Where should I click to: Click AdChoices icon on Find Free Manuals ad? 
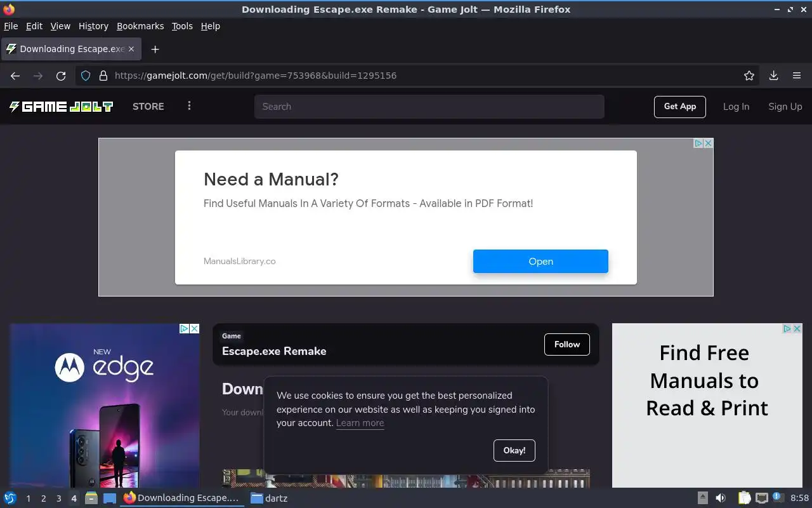(x=787, y=329)
